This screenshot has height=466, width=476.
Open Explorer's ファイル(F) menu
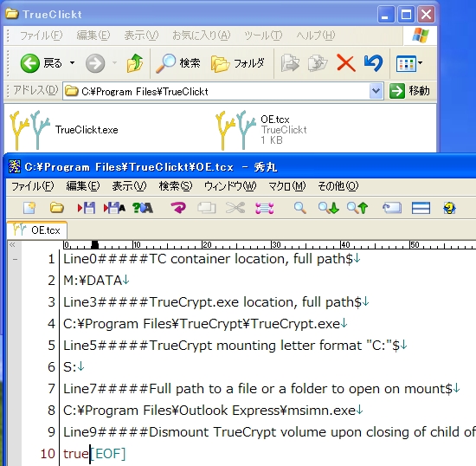(x=41, y=36)
